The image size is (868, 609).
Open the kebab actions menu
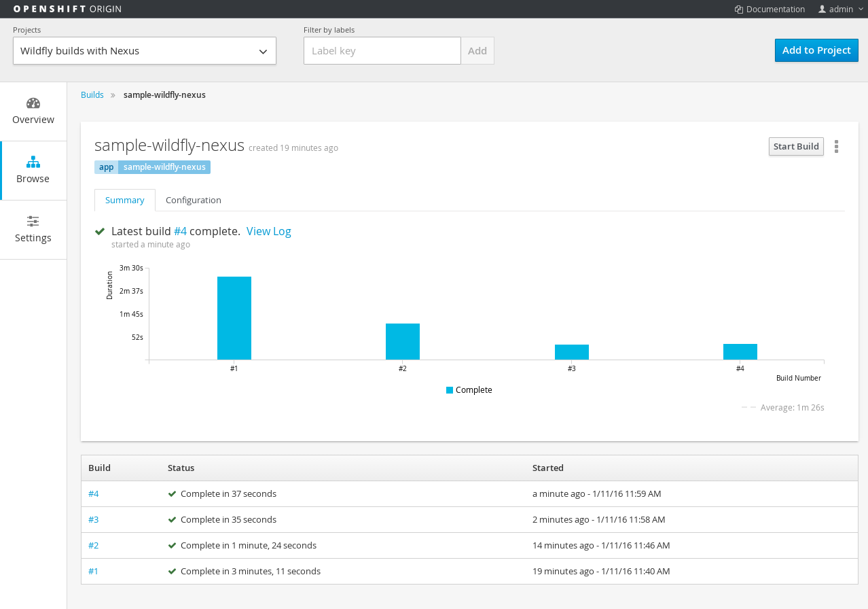point(836,147)
